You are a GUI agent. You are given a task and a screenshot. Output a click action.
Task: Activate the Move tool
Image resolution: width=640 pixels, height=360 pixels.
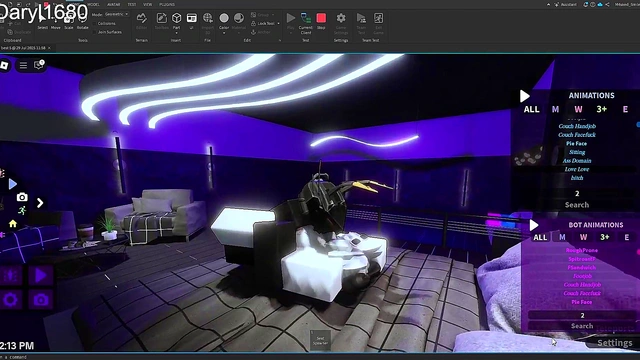(56, 21)
